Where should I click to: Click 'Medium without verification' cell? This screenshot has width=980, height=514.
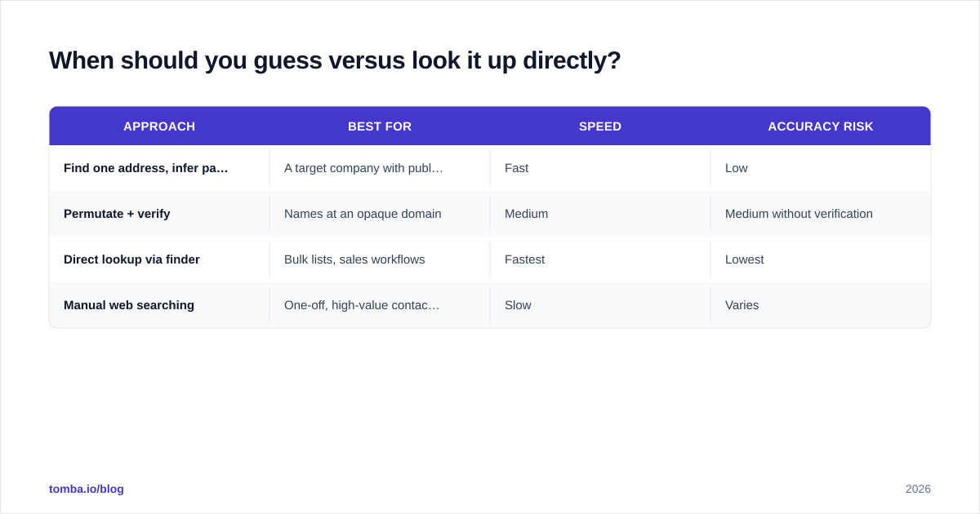821,214
